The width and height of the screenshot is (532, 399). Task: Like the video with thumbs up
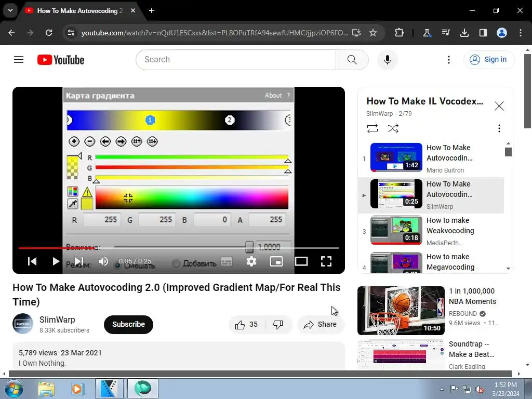(x=247, y=324)
